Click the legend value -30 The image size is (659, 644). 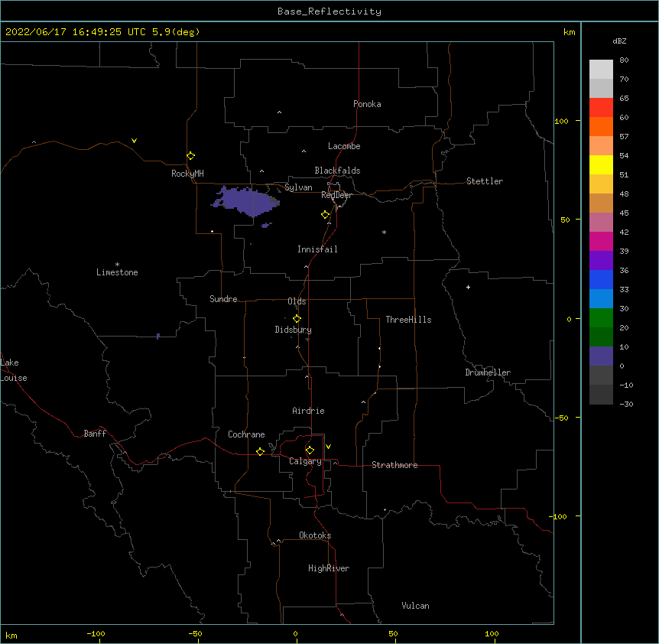[626, 405]
